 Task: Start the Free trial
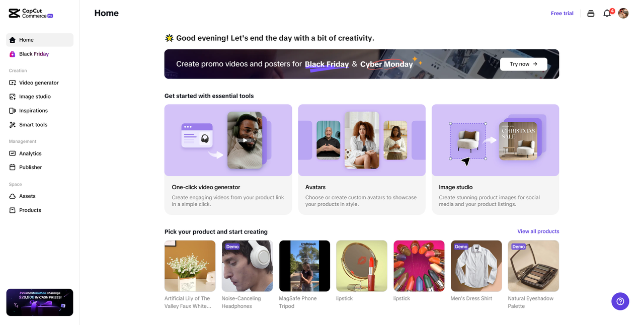click(562, 14)
